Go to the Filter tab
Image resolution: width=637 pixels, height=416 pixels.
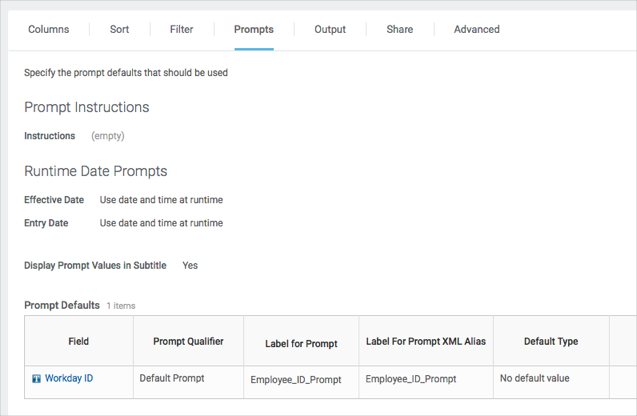tap(182, 29)
